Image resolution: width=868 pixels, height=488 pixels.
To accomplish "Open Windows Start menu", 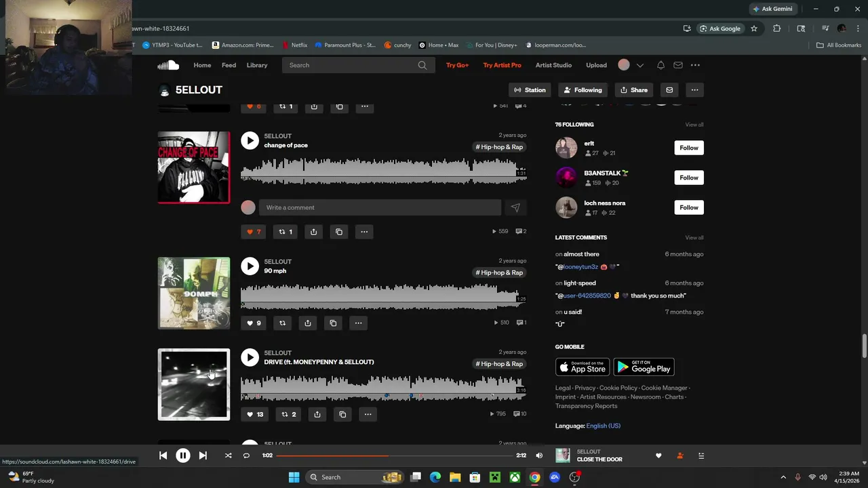I will click(x=294, y=477).
